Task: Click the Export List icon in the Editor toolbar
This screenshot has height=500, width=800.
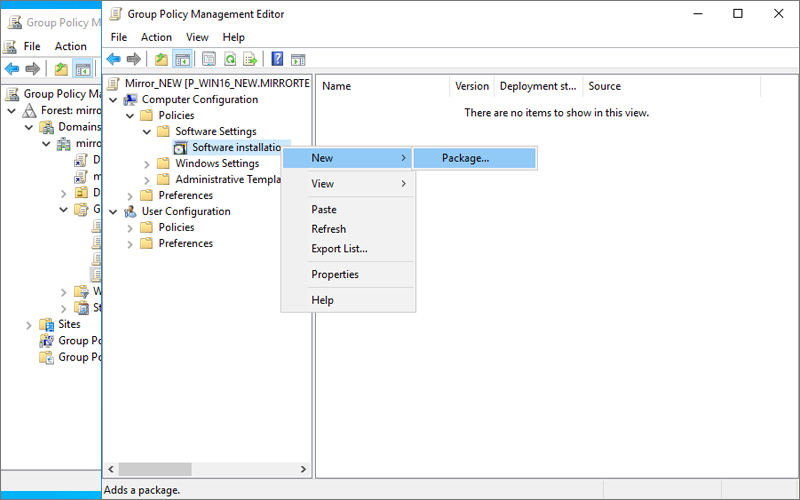Action: pyautogui.click(x=250, y=59)
